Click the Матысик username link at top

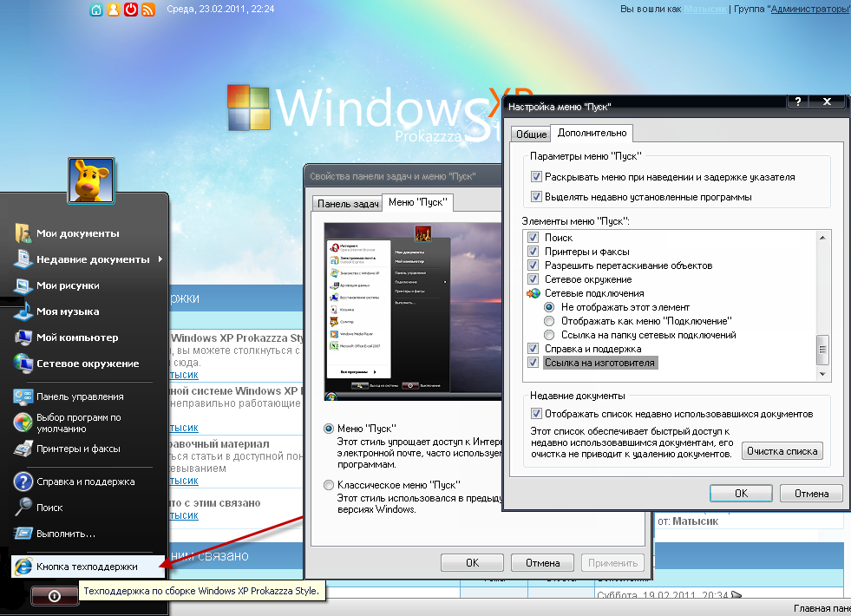(704, 10)
